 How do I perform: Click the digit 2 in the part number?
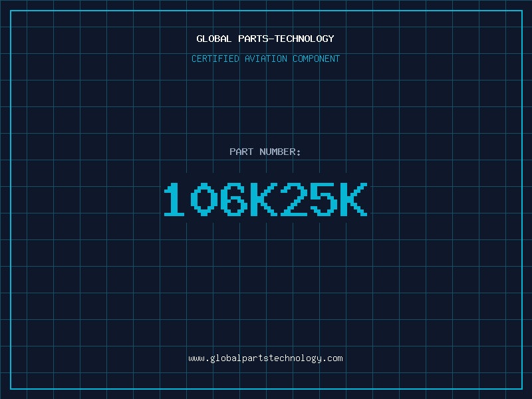293,199
